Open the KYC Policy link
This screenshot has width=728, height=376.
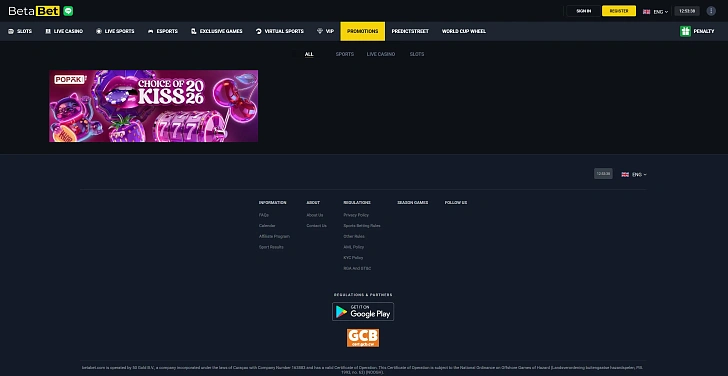(353, 258)
